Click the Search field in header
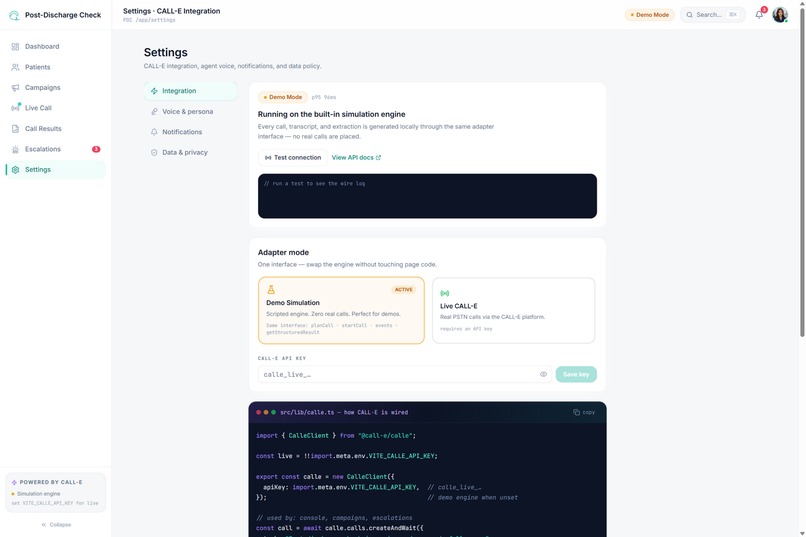The image size is (806, 537). pyautogui.click(x=713, y=14)
